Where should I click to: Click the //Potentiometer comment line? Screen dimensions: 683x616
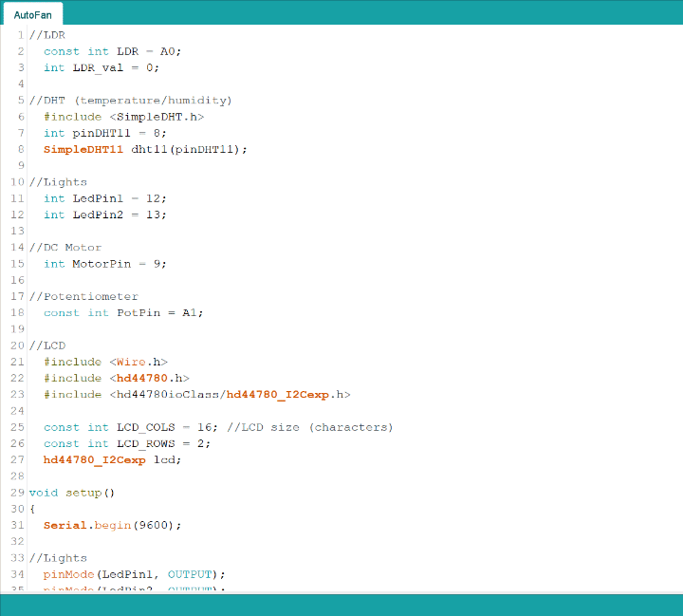(83, 296)
